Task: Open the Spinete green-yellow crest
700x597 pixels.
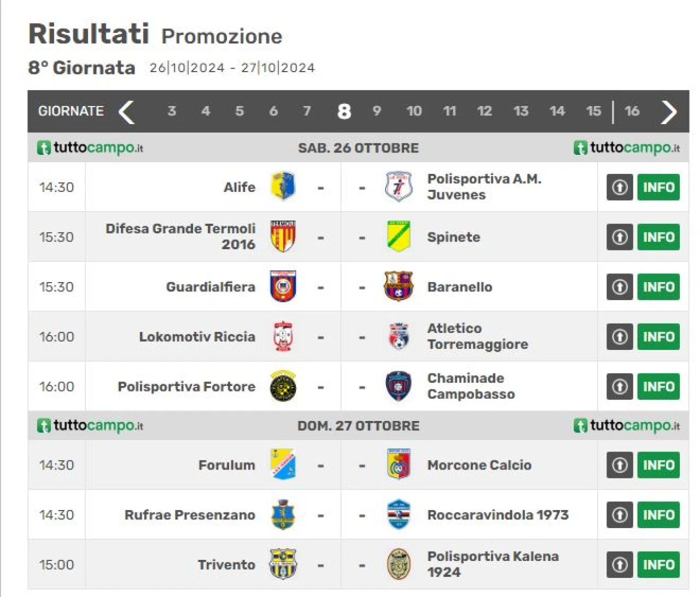Action: pos(399,236)
